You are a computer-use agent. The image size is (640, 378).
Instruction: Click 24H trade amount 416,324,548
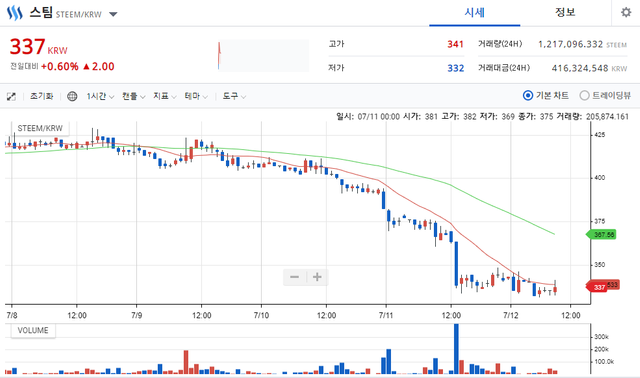click(580, 68)
